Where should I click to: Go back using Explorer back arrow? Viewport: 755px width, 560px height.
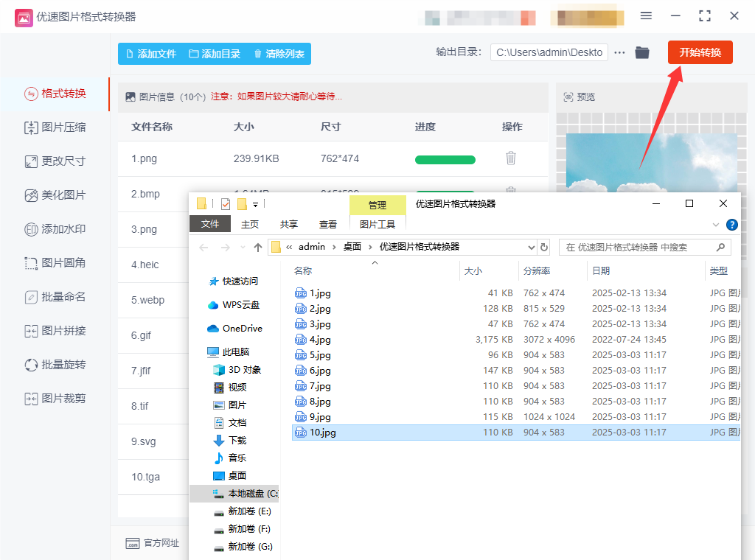(203, 248)
